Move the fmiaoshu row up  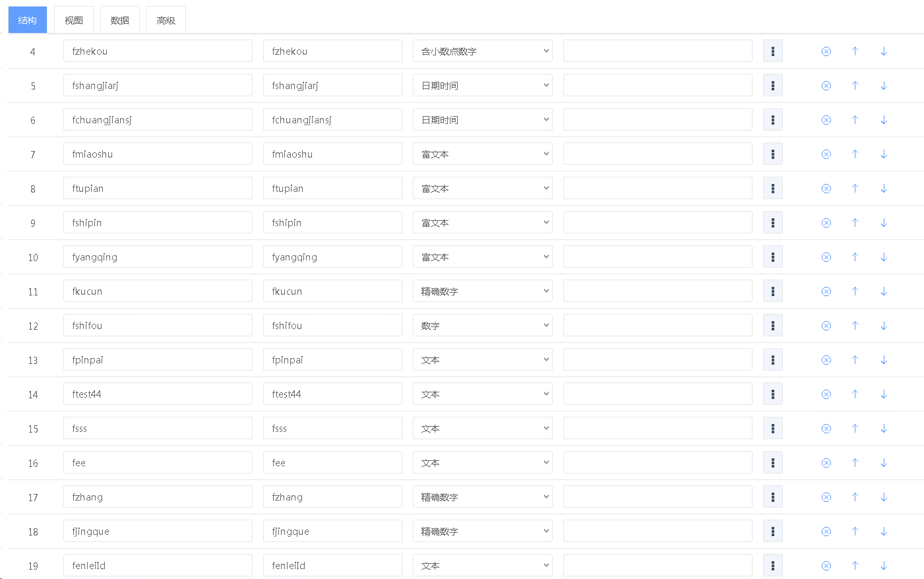855,154
